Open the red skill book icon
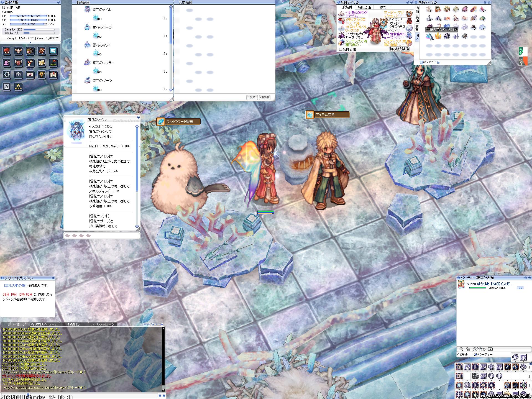 pyautogui.click(x=42, y=51)
